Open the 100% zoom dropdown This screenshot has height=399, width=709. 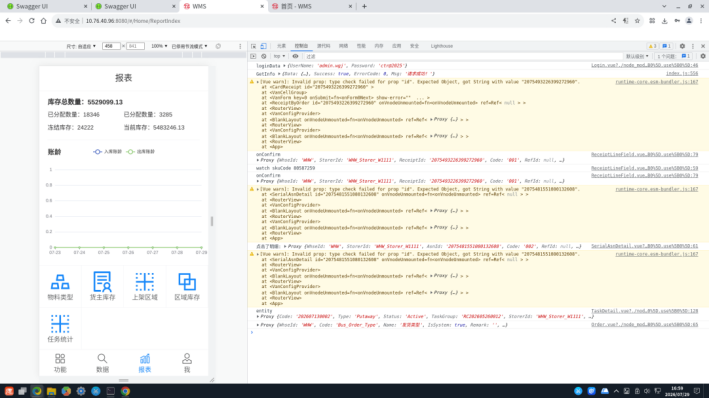click(159, 46)
